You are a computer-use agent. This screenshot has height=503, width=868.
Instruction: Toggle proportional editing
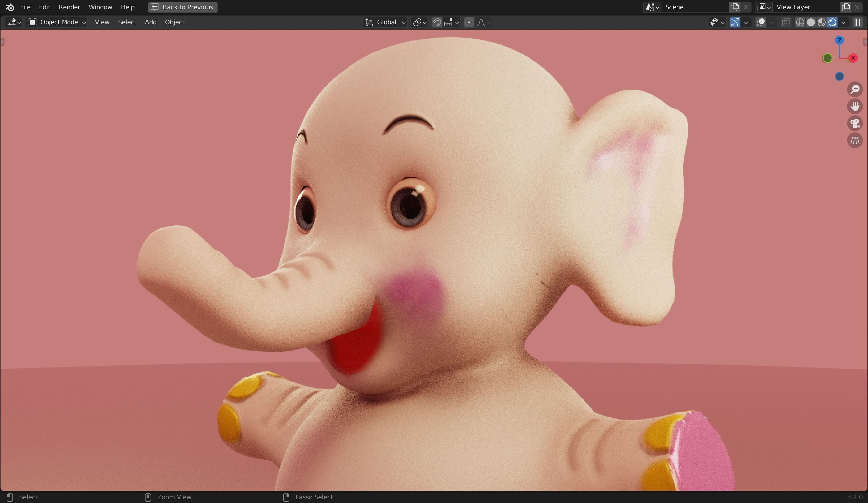469,22
